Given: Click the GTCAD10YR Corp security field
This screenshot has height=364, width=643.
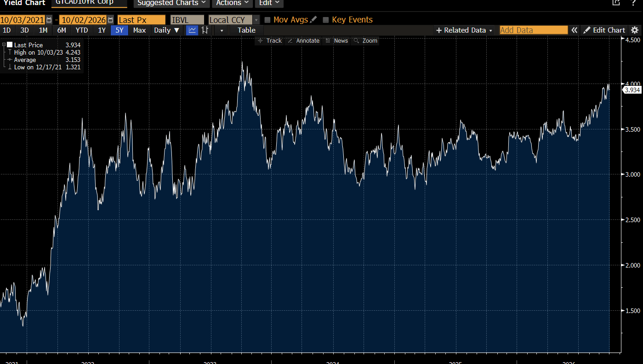Looking at the screenshot, I should (x=89, y=3).
